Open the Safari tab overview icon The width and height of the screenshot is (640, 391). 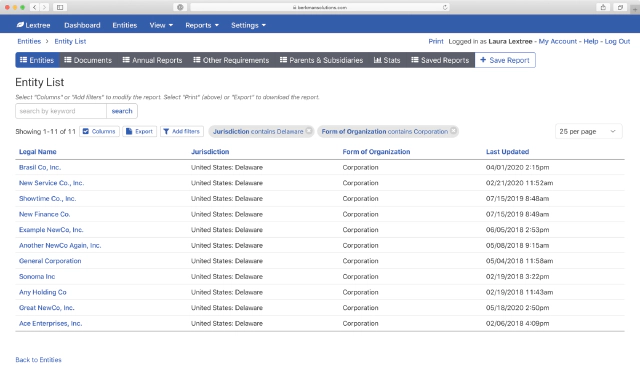(x=620, y=7)
